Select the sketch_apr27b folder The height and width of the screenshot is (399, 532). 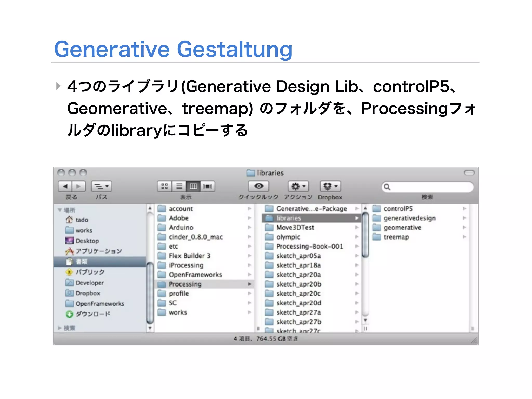[311, 322]
